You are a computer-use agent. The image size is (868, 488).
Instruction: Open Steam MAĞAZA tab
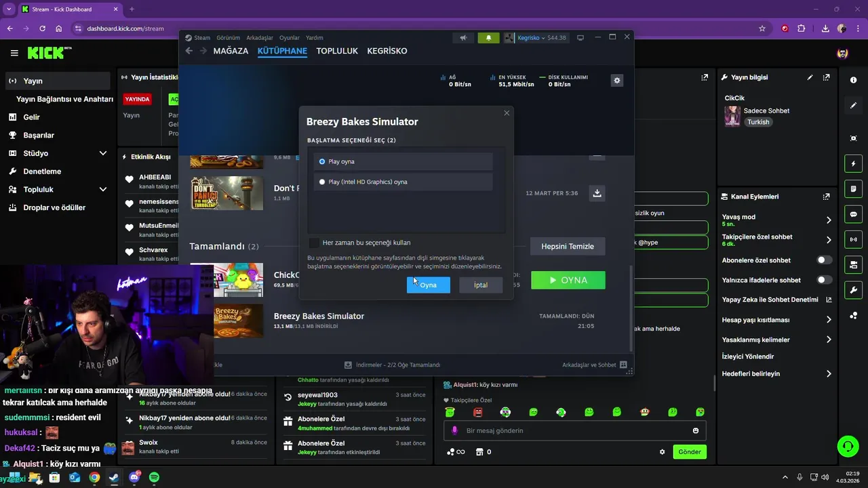(231, 51)
